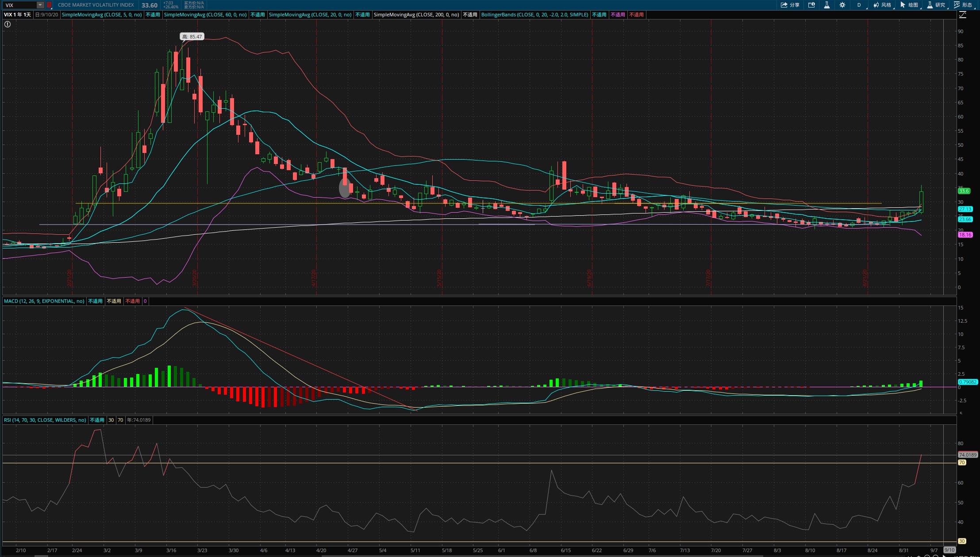Click the RSI header 30 oversold value
Screen dimensions: 980x557
(111, 420)
